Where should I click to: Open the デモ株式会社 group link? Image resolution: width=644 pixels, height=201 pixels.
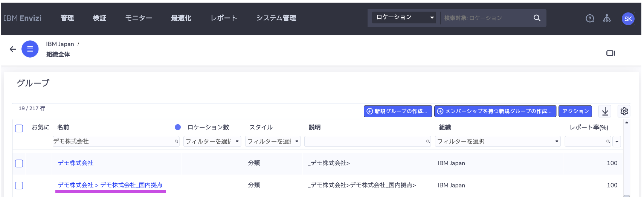click(76, 163)
